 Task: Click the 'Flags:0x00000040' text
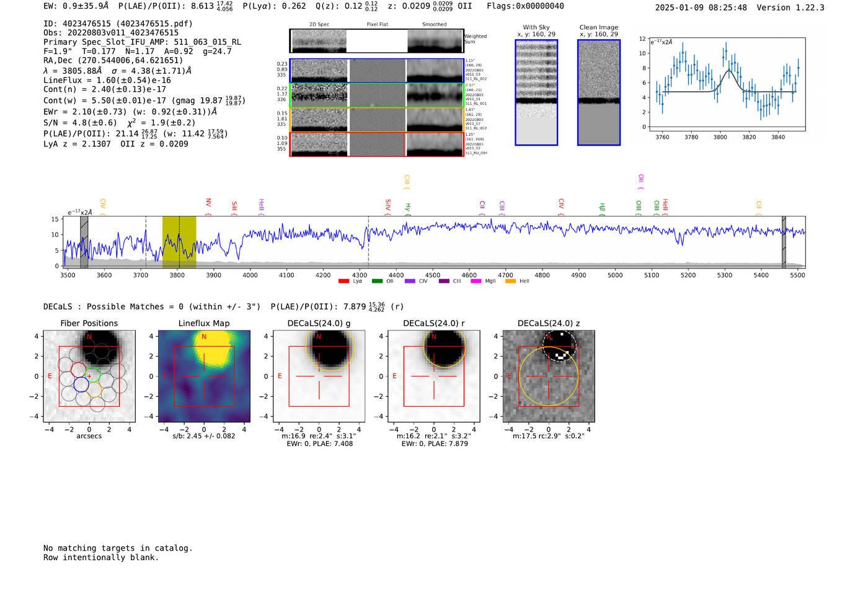pos(525,6)
